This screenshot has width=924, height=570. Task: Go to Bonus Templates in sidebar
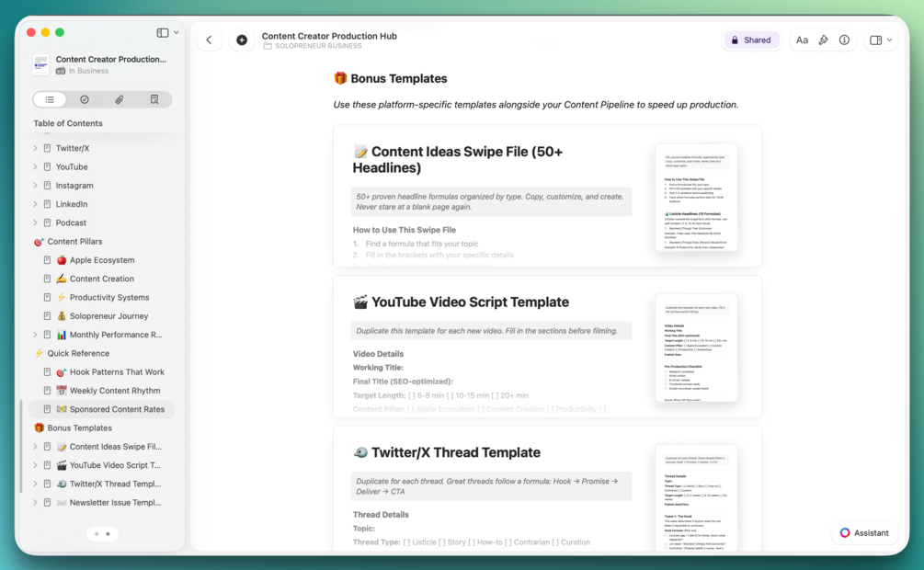click(80, 427)
